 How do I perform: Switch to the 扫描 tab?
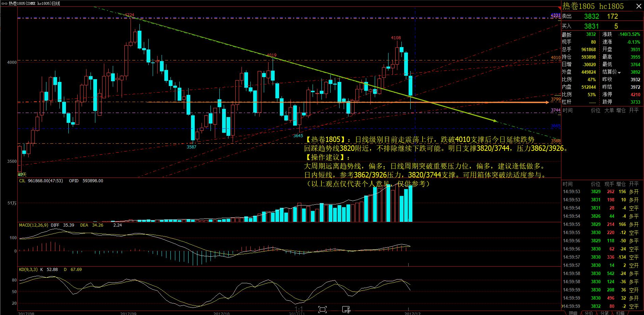pos(620,313)
